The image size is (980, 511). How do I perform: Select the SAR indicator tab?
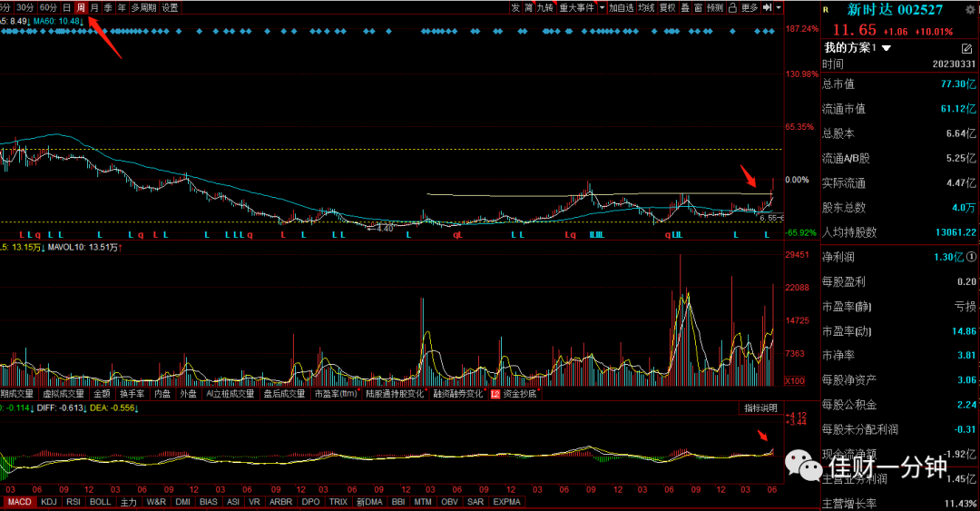click(475, 502)
